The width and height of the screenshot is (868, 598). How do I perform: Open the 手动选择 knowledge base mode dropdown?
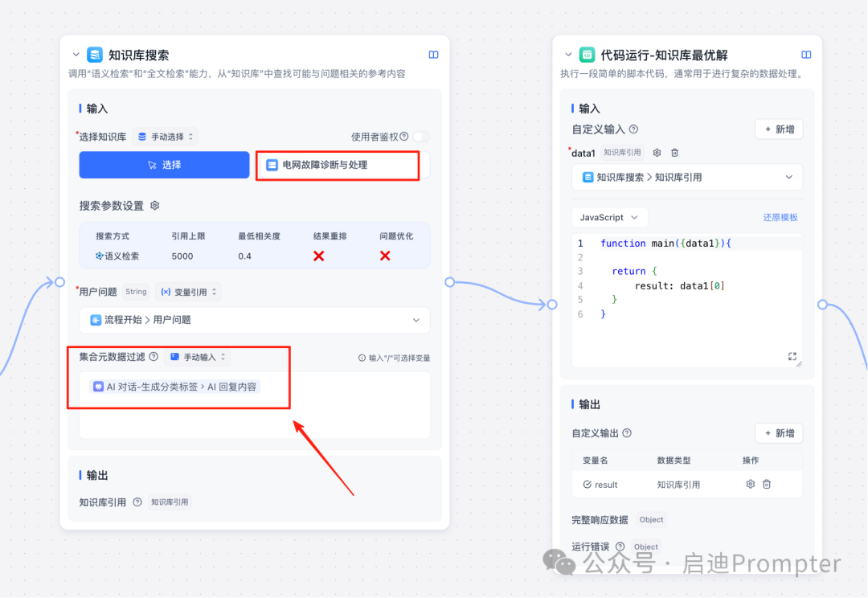[166, 137]
